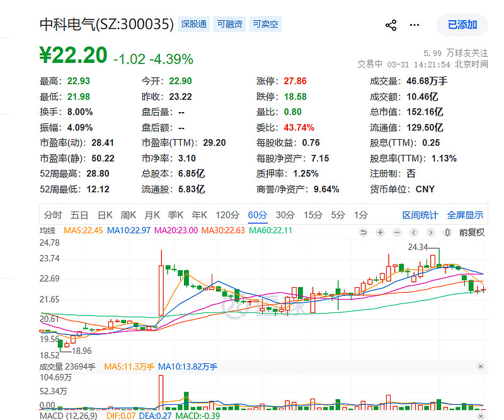
Task: Close the MACD indicator panel
Action: tap(481, 416)
